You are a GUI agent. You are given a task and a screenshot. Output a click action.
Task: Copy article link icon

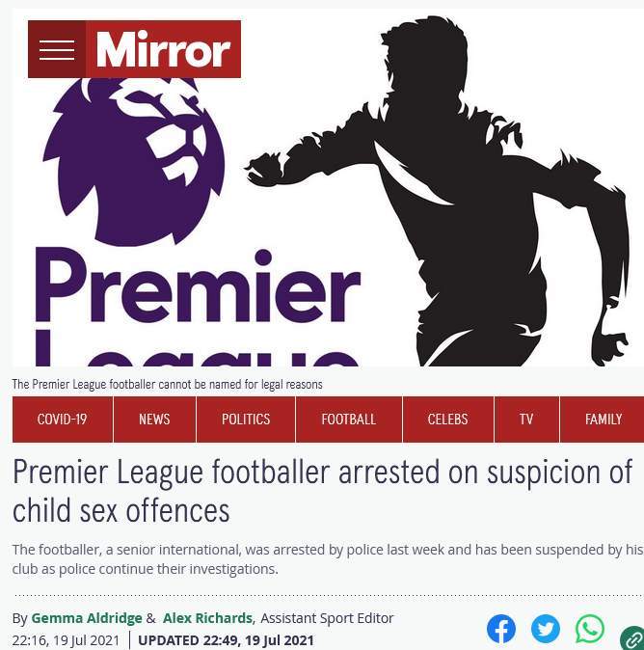click(632, 638)
